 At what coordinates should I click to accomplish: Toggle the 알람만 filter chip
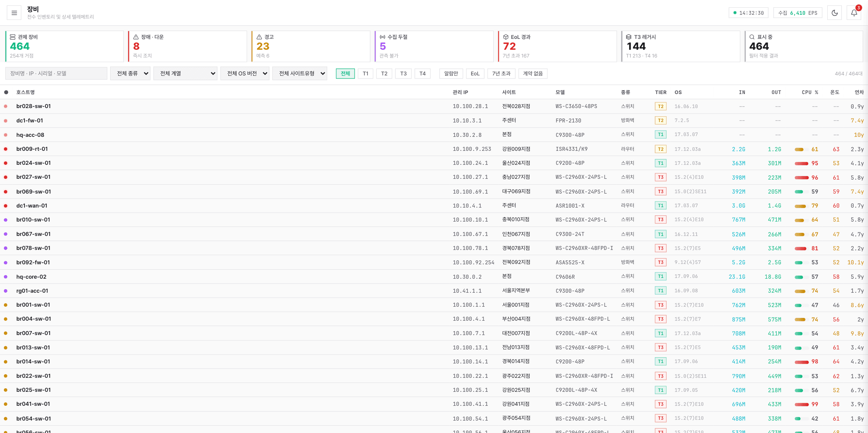tap(451, 73)
